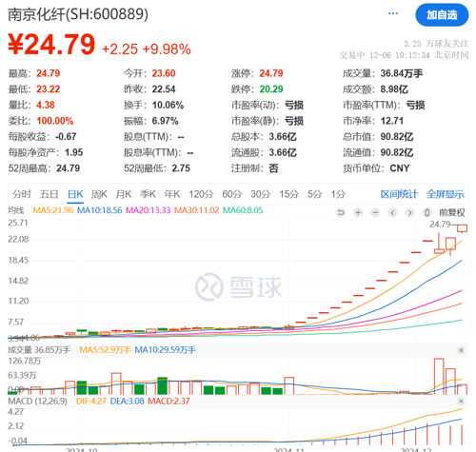Select the 月K monthly chart tab

(x=124, y=194)
